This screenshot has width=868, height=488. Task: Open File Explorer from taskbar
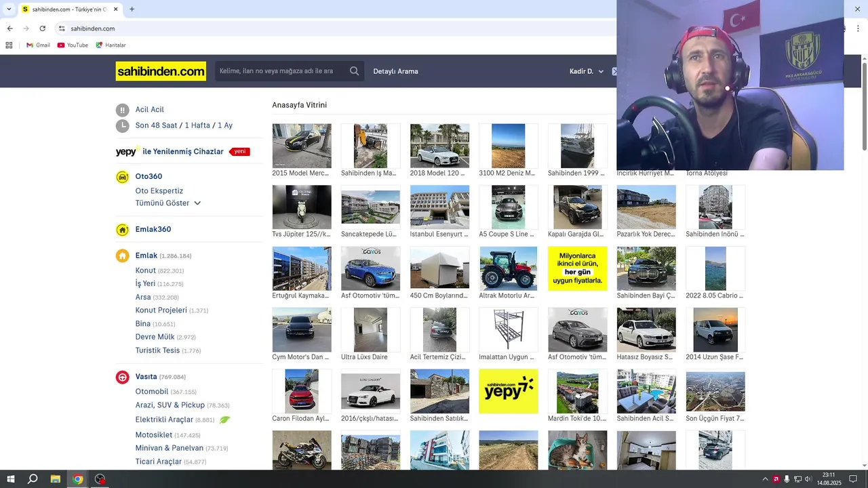point(56,479)
